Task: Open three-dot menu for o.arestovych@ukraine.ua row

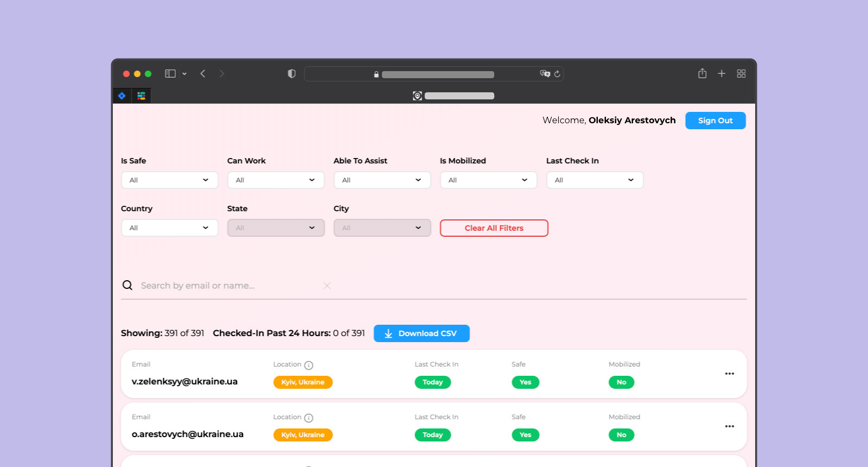Action: click(729, 426)
